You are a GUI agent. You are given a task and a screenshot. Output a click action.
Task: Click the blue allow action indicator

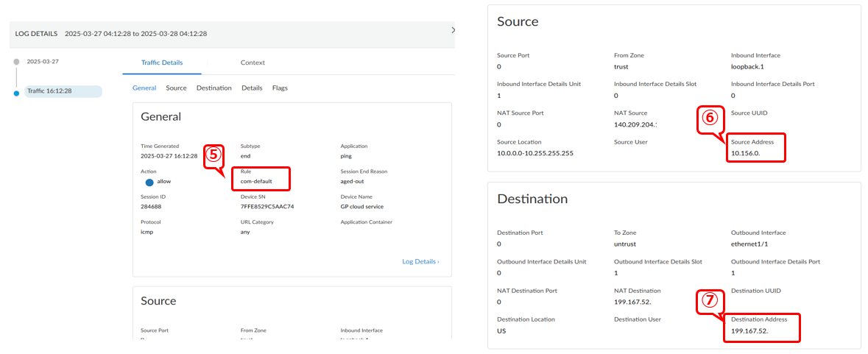tap(149, 182)
